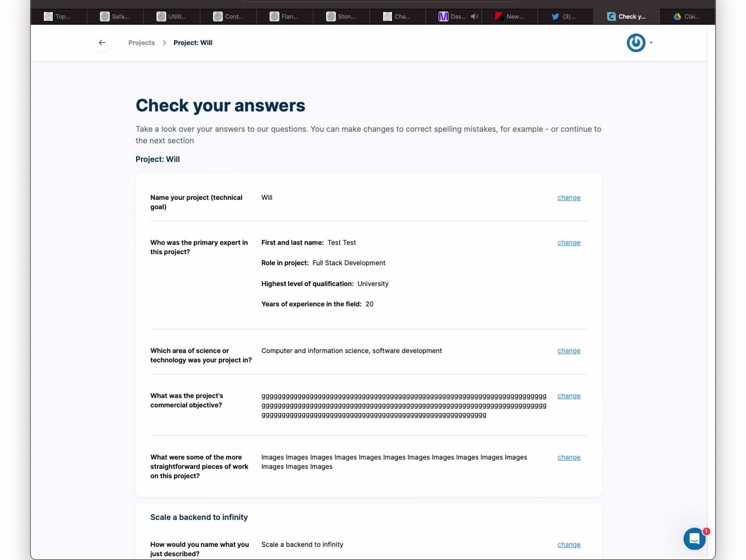Change the project name answer

[x=569, y=198]
